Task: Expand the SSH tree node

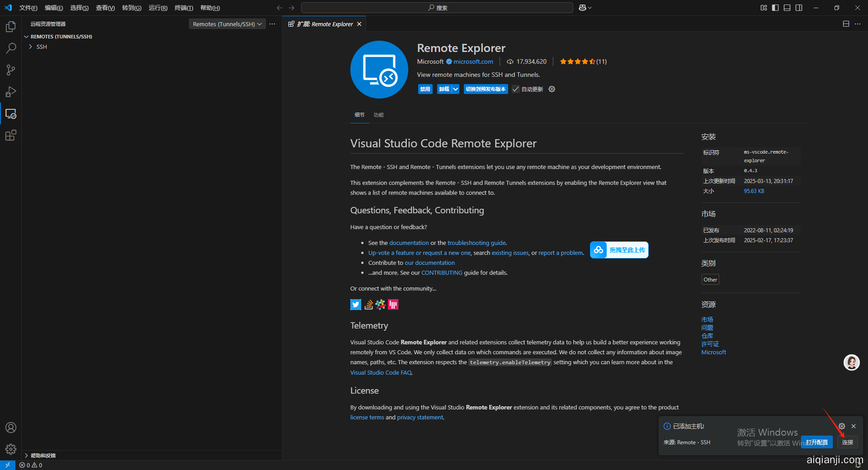Action: point(31,47)
